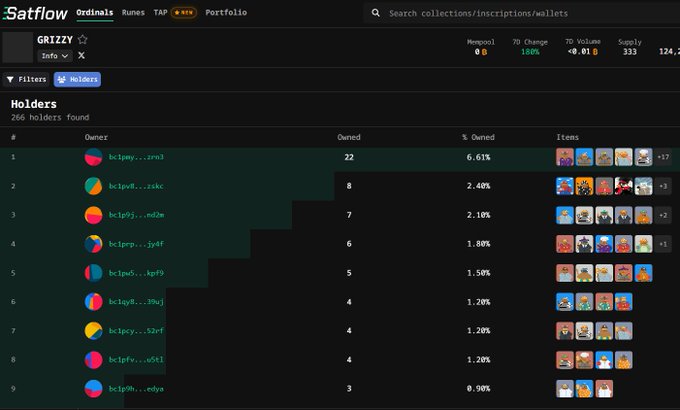Open the Filters panel
Image resolution: width=680 pixels, height=410 pixels.
26,79
